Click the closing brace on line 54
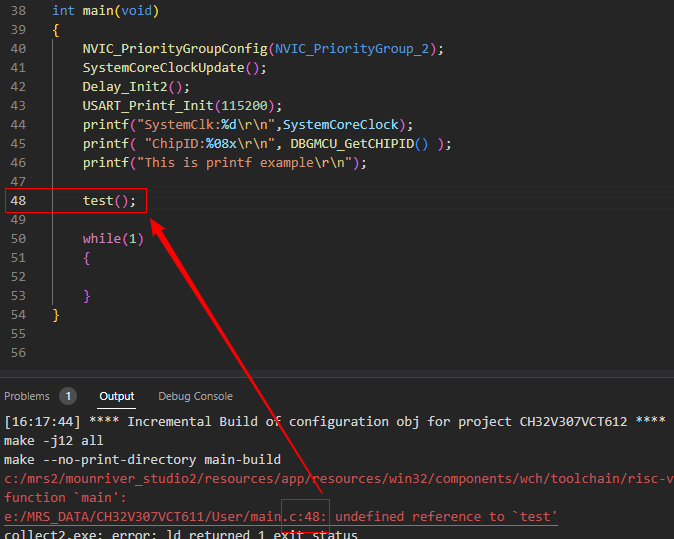Viewport: 674px width, 539px height. pos(55,315)
